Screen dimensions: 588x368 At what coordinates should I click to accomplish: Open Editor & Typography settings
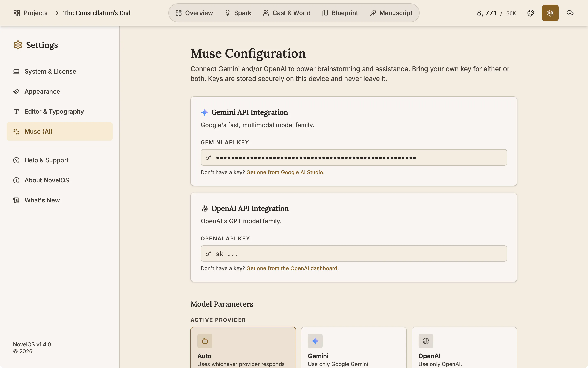coord(60,111)
